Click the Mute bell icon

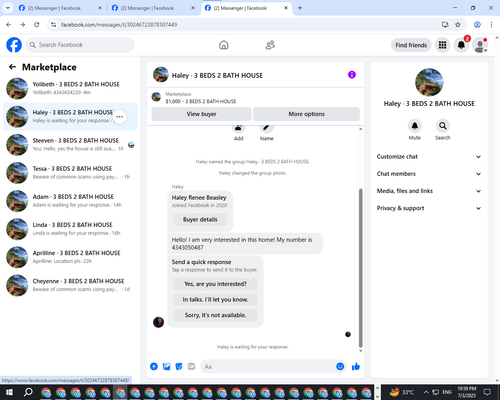coord(415,126)
